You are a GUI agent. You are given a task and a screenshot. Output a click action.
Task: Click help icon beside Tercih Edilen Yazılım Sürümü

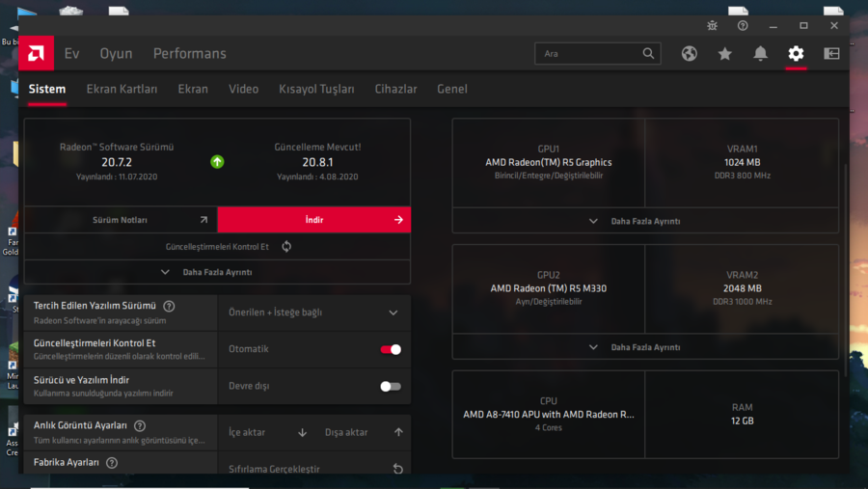click(x=169, y=306)
